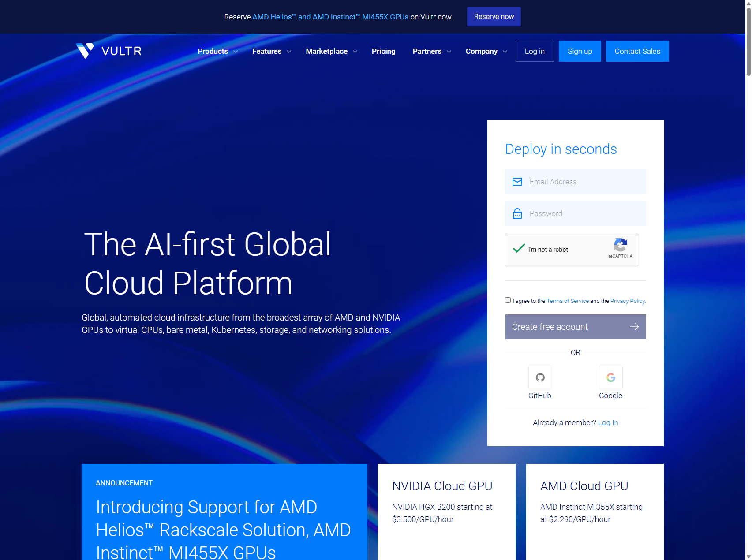Viewport: 752px width, 560px height.
Task: Click the envelope icon in the email field
Action: [x=517, y=182]
